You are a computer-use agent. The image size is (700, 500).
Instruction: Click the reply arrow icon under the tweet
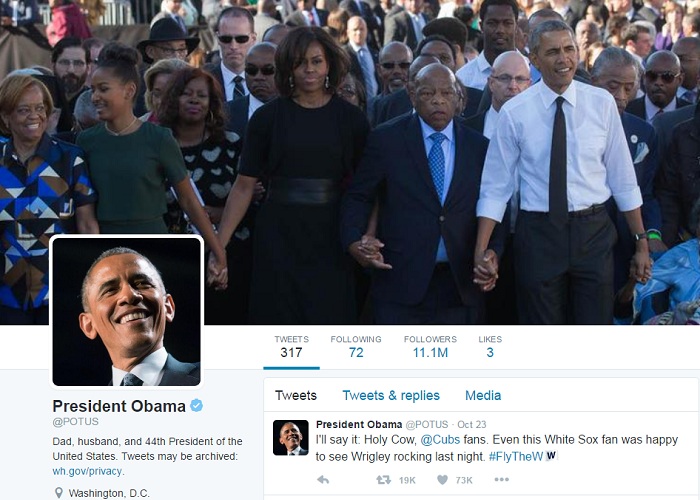pos(323,480)
